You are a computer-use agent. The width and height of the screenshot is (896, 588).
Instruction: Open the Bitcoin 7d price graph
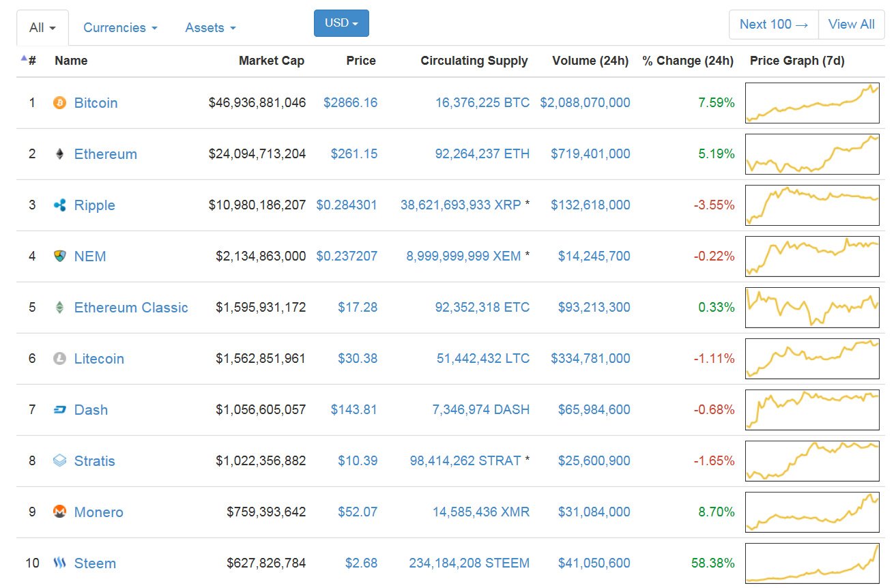(812, 103)
